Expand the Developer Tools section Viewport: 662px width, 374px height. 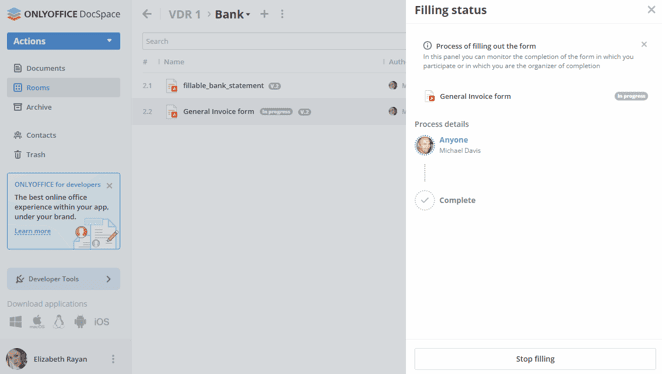point(63,279)
